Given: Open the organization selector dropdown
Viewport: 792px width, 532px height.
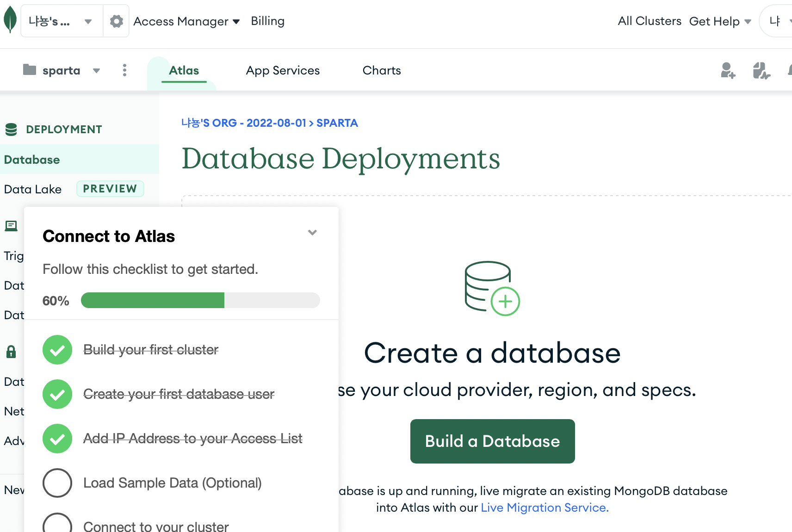Looking at the screenshot, I should (62, 21).
